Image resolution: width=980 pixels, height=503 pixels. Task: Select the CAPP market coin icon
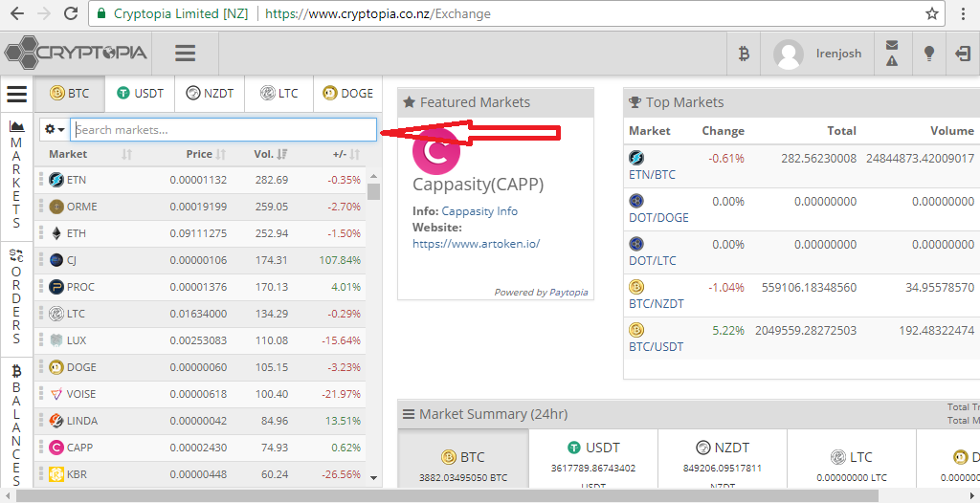[56, 448]
